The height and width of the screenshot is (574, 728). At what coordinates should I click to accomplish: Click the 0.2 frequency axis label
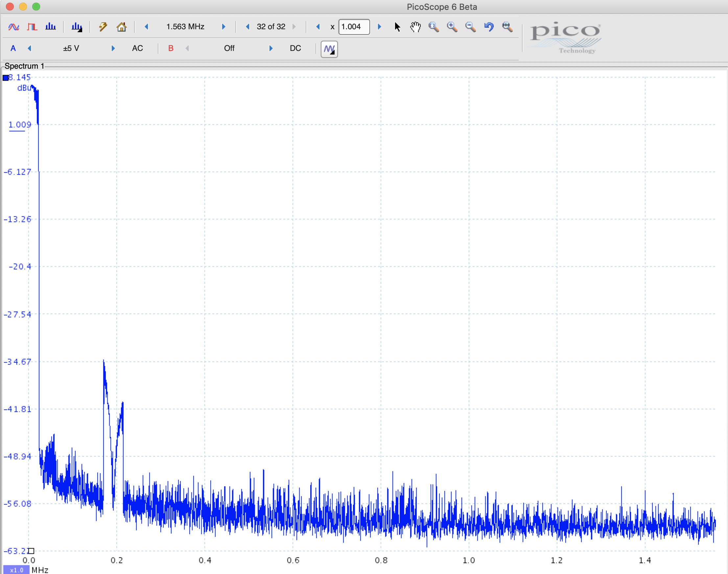click(117, 560)
